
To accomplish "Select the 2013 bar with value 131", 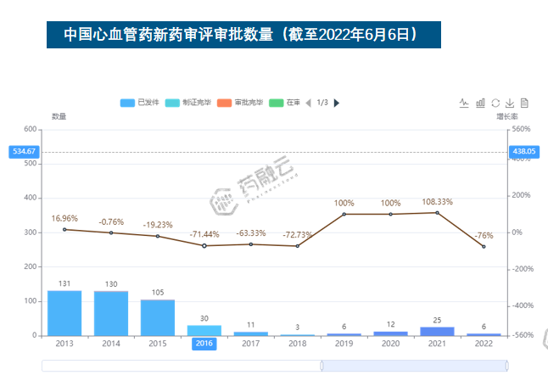I will [x=64, y=313].
